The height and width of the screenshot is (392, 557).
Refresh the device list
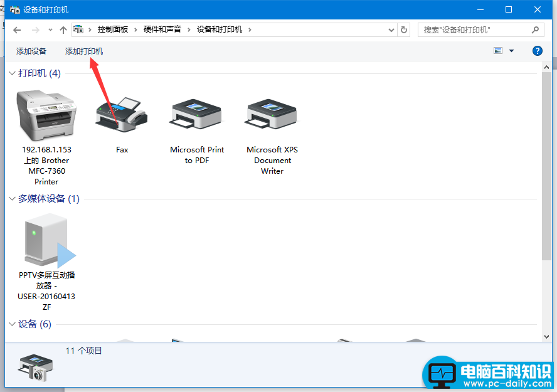(404, 29)
